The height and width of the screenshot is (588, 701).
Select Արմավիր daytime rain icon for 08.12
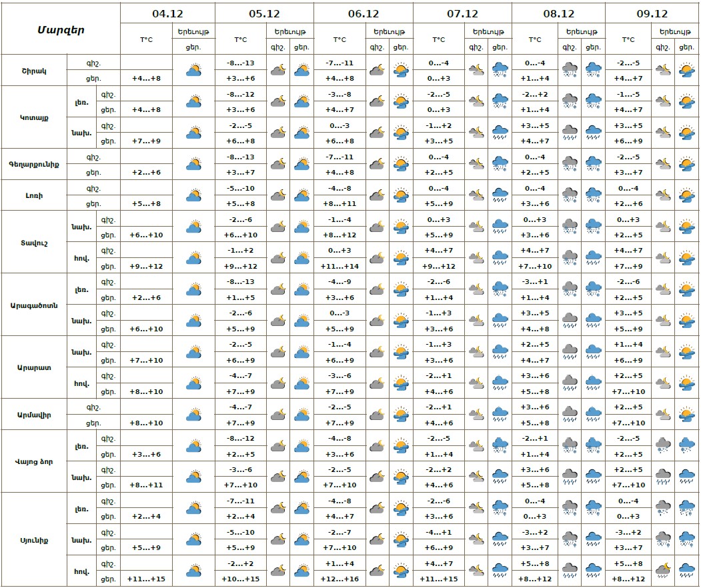(x=593, y=415)
